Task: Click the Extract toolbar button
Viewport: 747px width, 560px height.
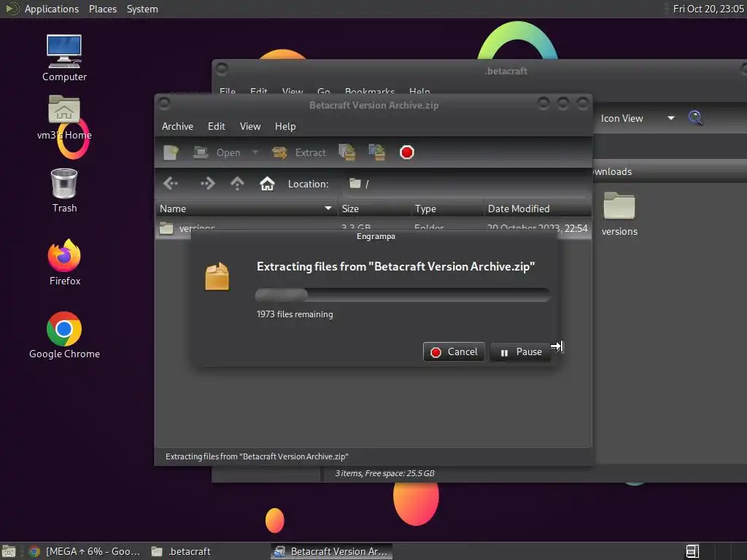Action: point(299,152)
